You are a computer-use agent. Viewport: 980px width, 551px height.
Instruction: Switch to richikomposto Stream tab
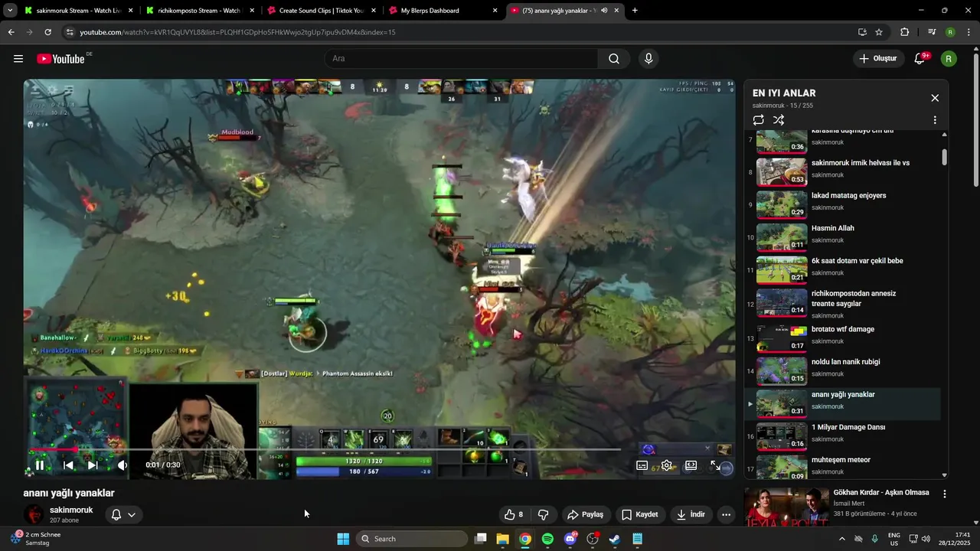tap(201, 11)
